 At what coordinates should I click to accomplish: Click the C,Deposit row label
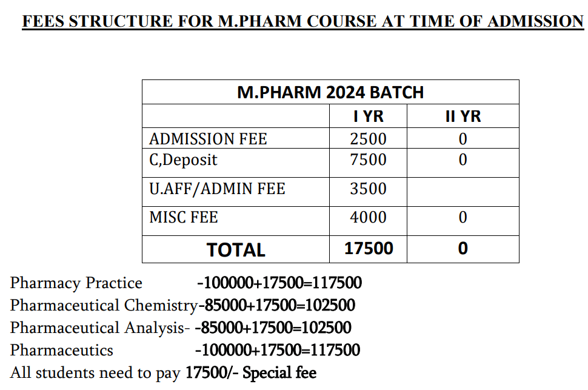183,161
